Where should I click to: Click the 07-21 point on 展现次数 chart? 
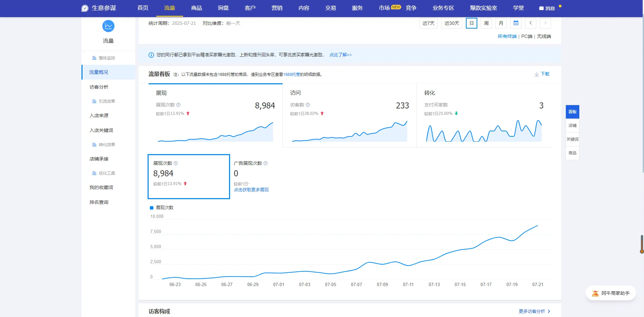pos(538,226)
